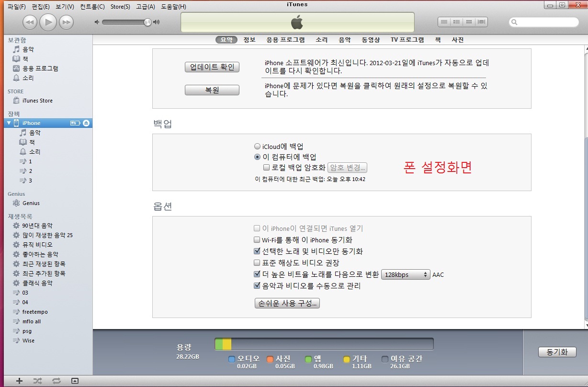Viewport: 588px width, 387px height.
Task: Enable 로컬 백업 암호화 checkbox
Action: 267,168
